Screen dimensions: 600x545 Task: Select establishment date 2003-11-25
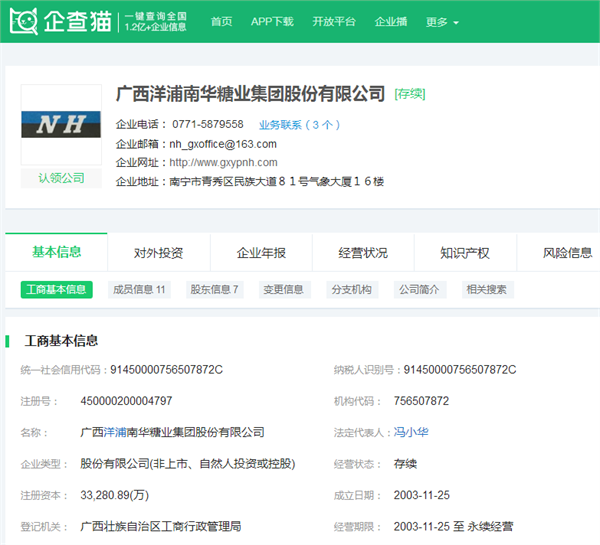422,495
